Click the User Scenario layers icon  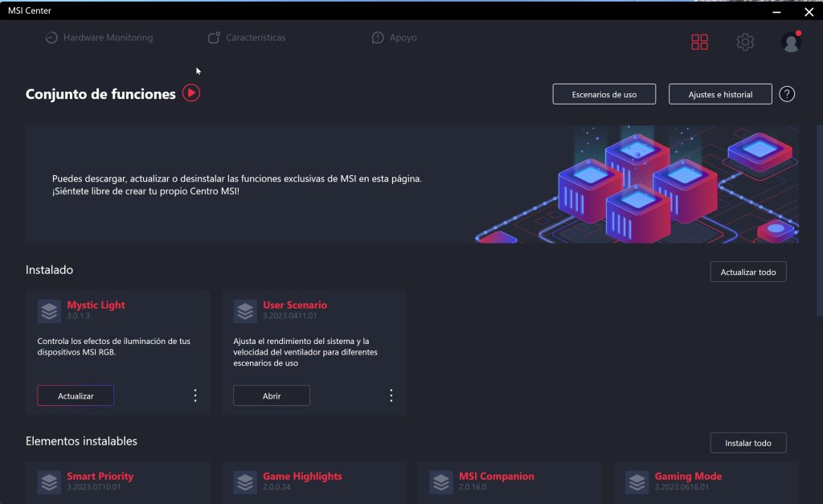pyautogui.click(x=245, y=311)
